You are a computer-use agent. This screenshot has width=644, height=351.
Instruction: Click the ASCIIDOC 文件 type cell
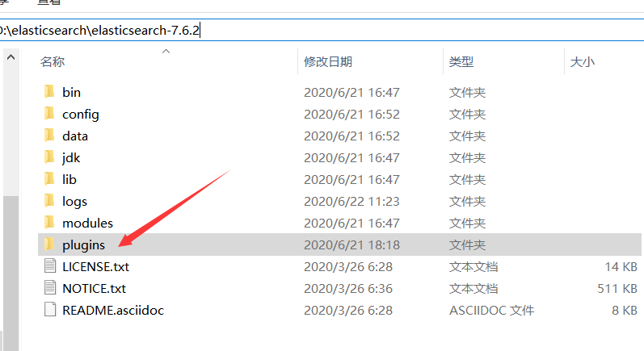491,310
